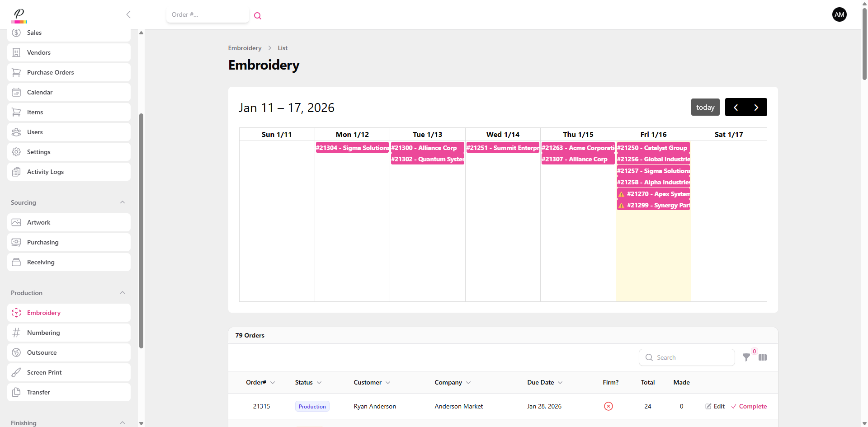Go to previous week in calendar
This screenshot has height=427, width=868.
pyautogui.click(x=736, y=108)
